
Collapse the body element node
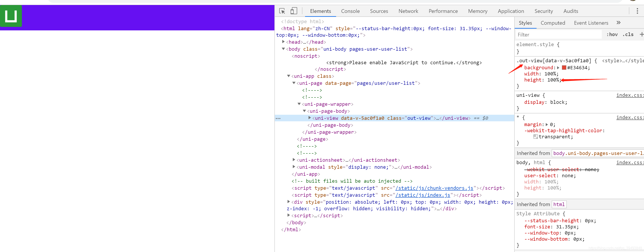pos(283,49)
